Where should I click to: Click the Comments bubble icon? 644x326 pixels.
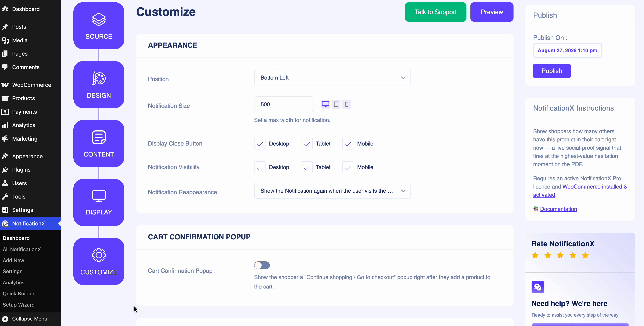(x=5, y=67)
